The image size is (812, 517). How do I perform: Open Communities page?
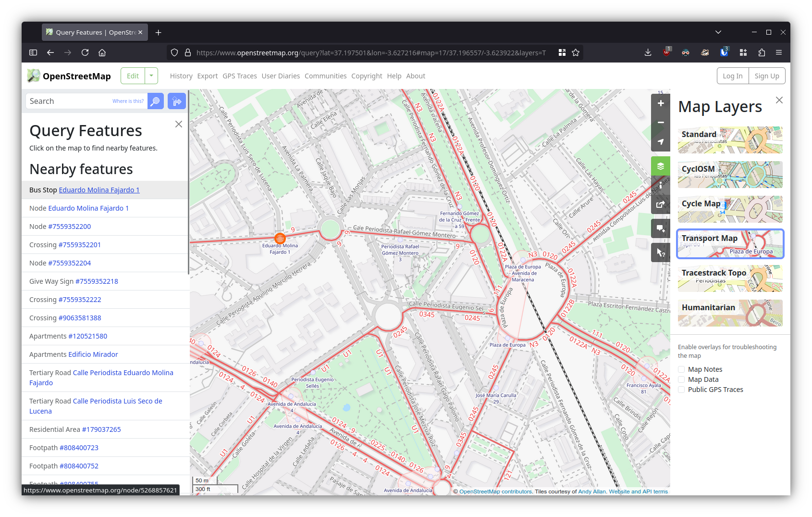click(326, 76)
